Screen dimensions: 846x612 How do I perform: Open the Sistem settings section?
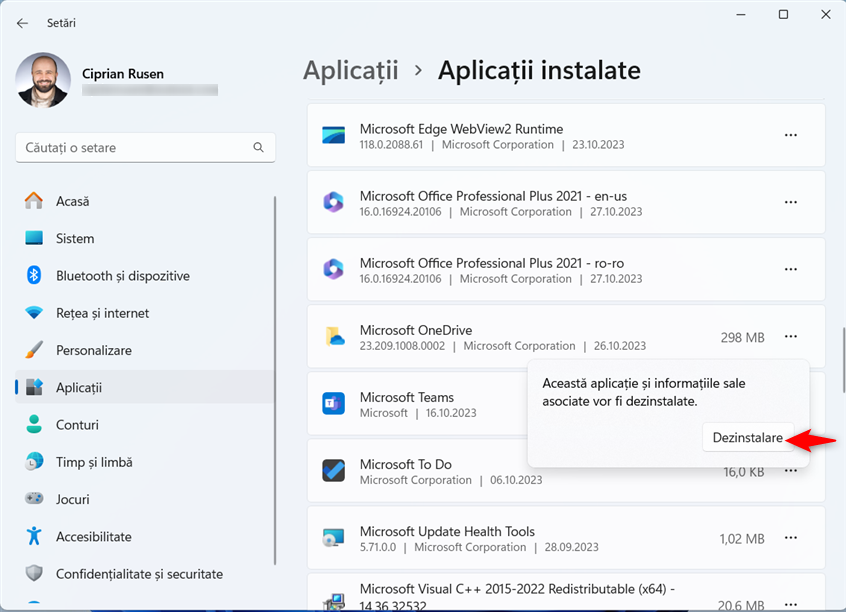(145, 239)
